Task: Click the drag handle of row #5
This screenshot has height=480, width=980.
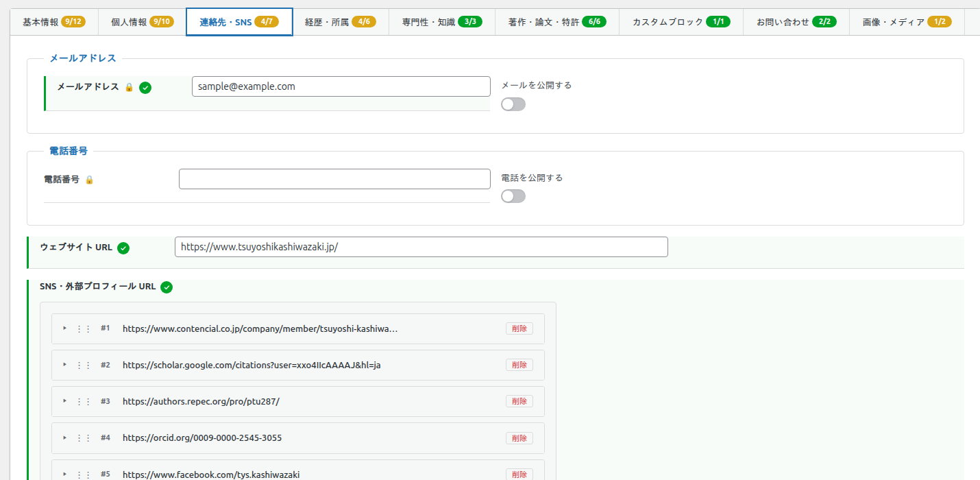Action: [84, 474]
